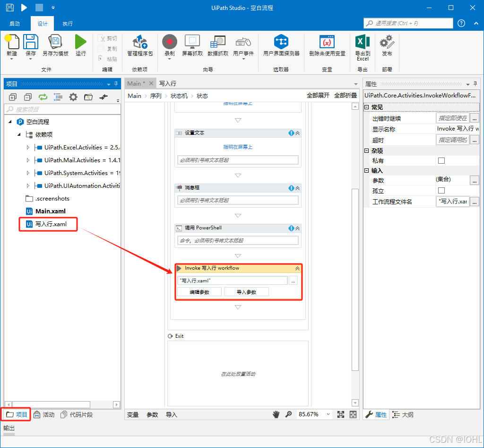Expand UiPath.Excel.Activities dependency
This screenshot has width=484, height=448.
coord(28,148)
